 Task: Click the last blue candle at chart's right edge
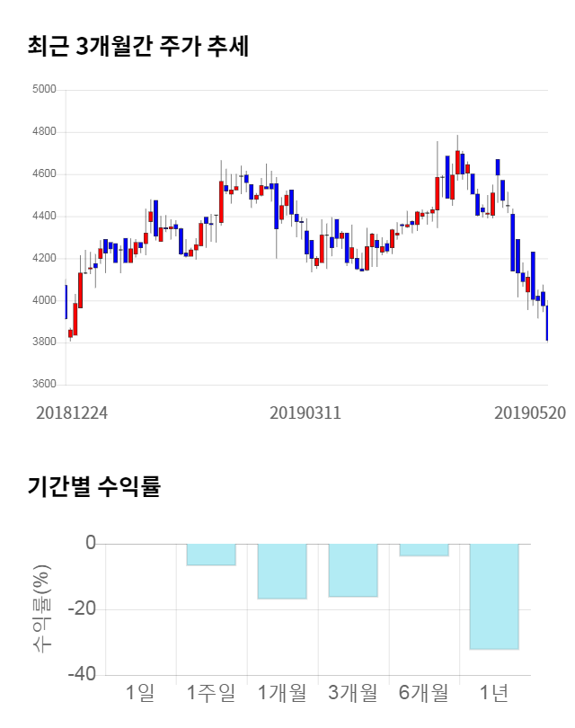pyautogui.click(x=547, y=324)
